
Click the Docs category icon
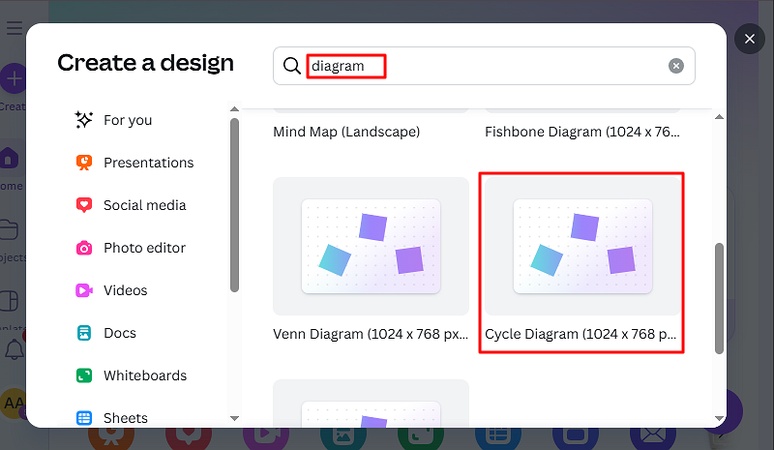click(84, 333)
